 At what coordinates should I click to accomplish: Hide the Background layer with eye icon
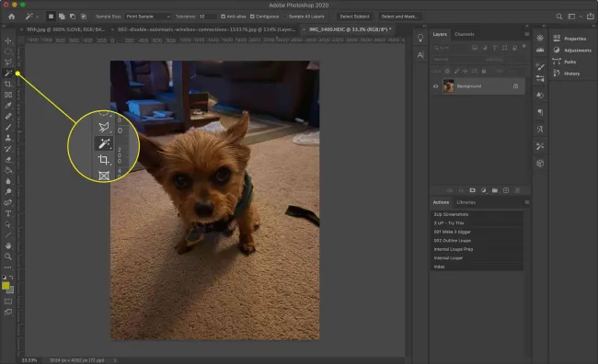435,86
